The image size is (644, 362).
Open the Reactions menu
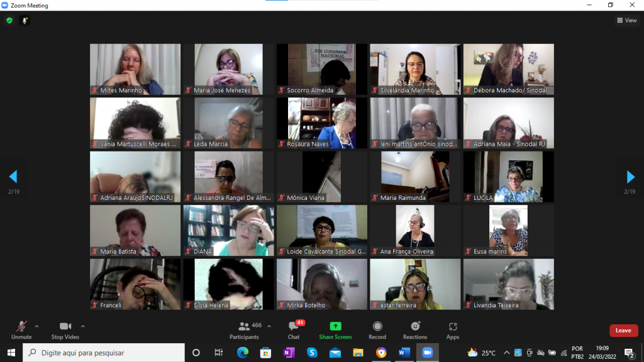(415, 329)
